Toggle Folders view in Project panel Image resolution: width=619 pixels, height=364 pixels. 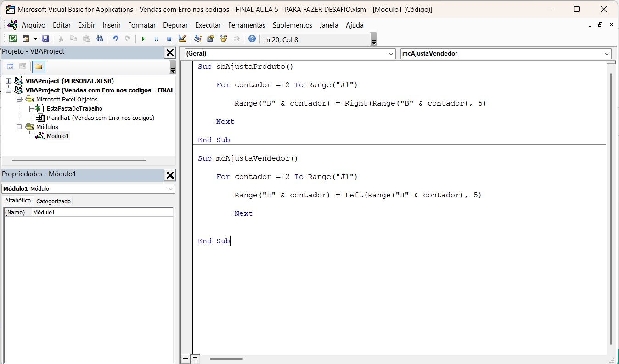click(39, 67)
